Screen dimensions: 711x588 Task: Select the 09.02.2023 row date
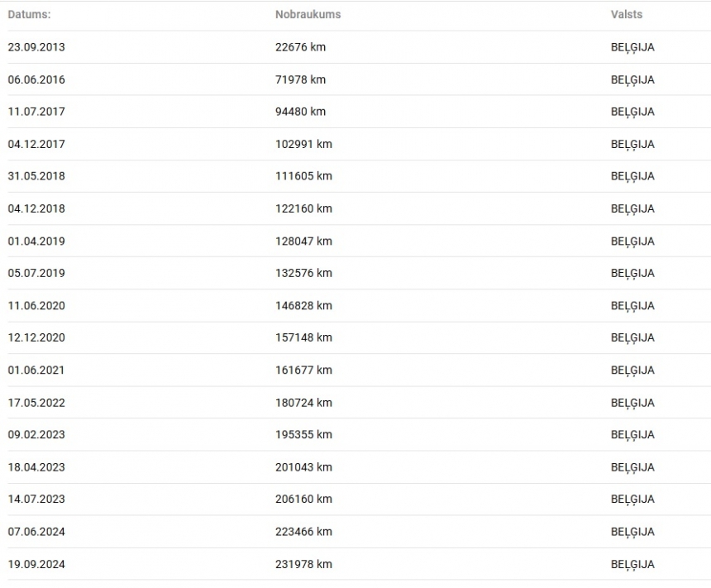[x=36, y=434]
